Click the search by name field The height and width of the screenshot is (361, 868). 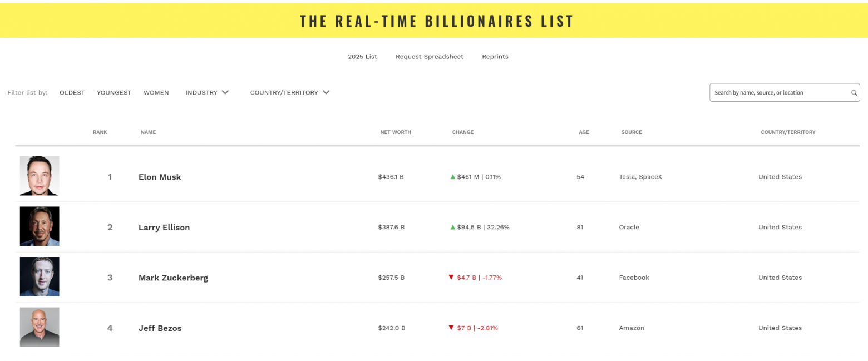coord(779,93)
